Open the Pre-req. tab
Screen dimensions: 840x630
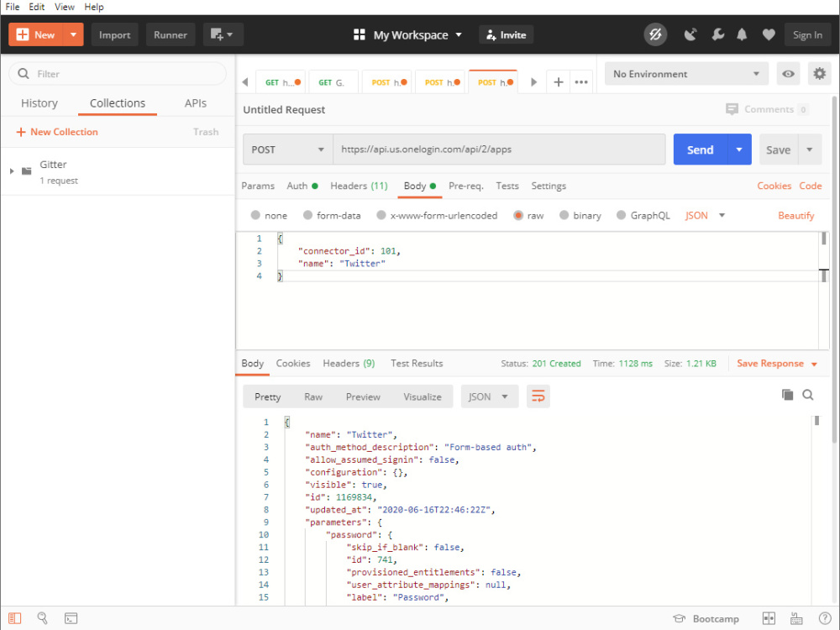point(465,186)
